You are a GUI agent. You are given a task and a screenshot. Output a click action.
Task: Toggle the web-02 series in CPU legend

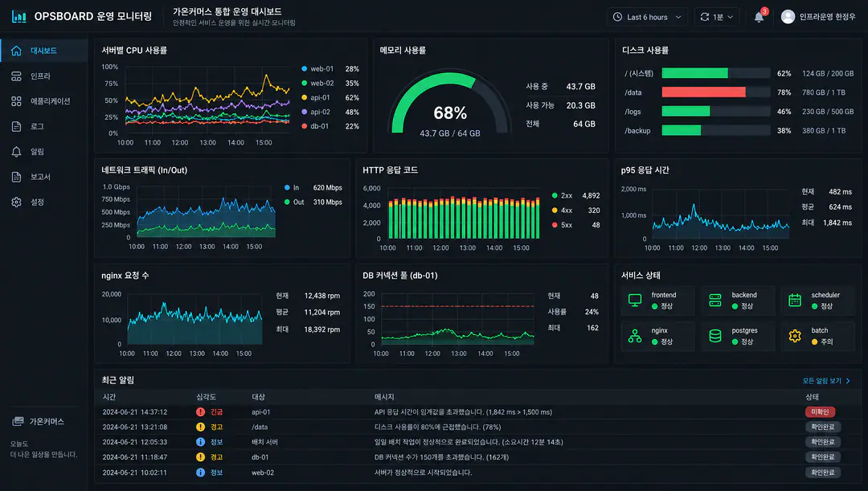point(330,83)
